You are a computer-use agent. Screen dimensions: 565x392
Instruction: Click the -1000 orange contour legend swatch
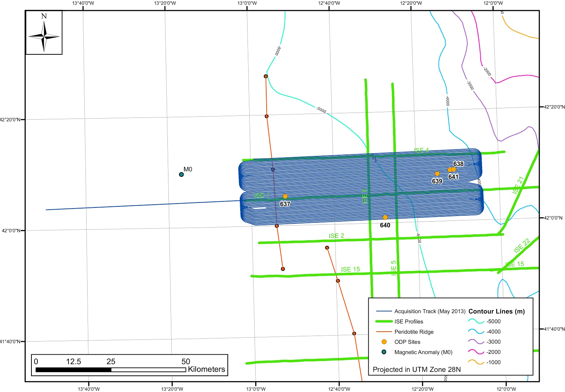point(476,362)
